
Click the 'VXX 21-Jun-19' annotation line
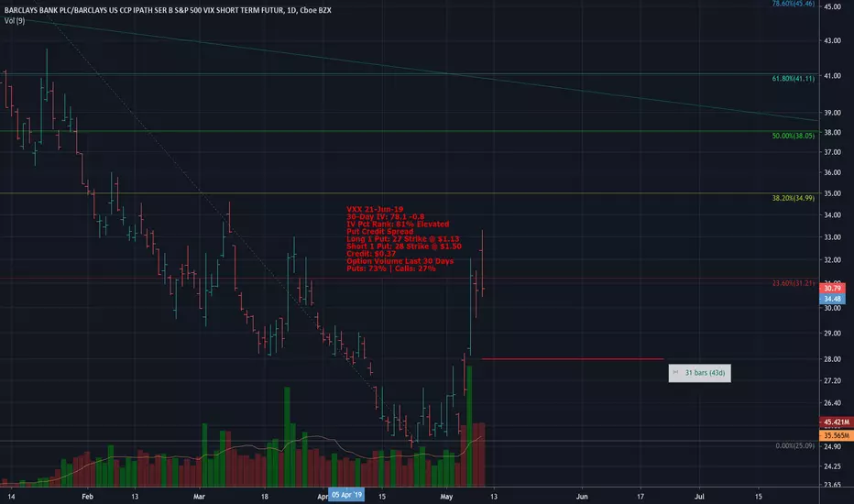[375, 209]
